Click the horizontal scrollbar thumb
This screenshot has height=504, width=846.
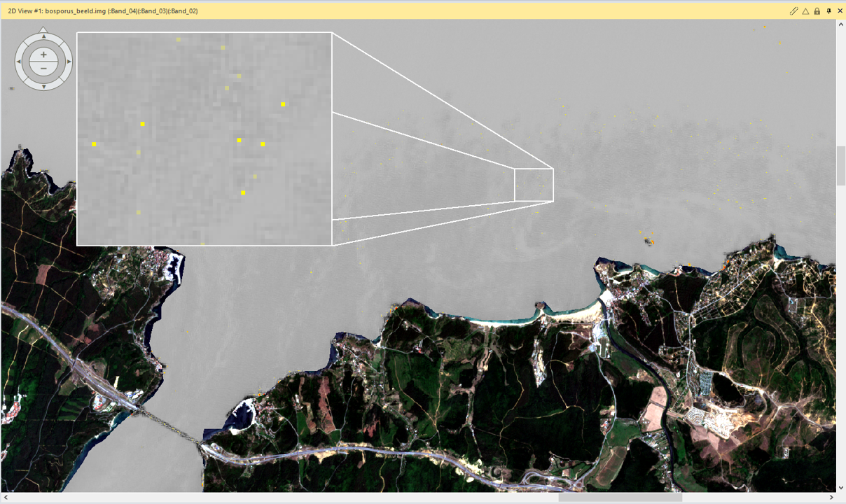pyautogui.click(x=619, y=498)
